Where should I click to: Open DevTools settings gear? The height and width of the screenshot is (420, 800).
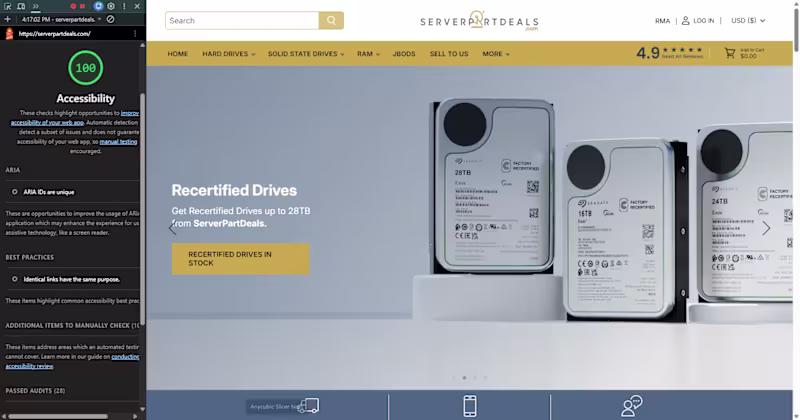[111, 6]
